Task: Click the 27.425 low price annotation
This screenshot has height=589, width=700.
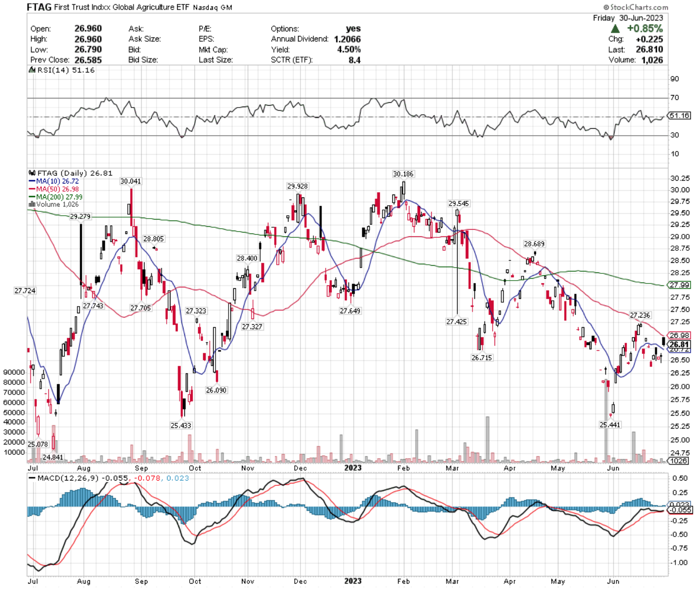Action: (456, 321)
